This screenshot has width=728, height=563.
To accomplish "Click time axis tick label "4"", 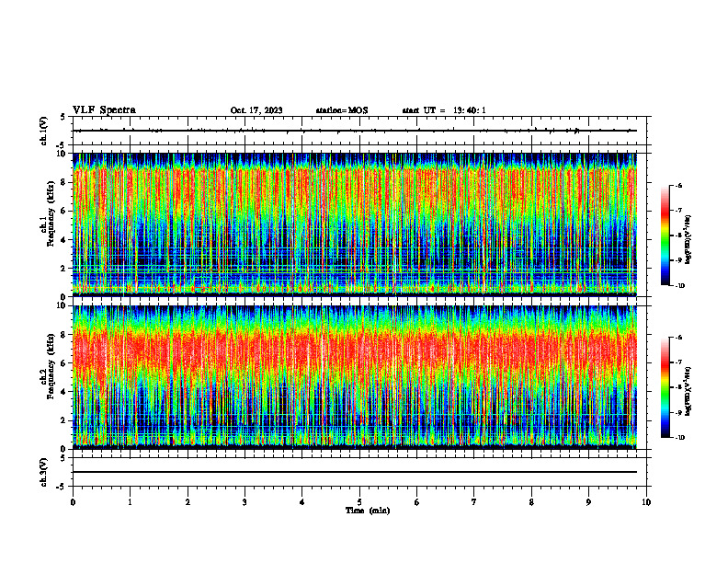I will pyautogui.click(x=302, y=502).
